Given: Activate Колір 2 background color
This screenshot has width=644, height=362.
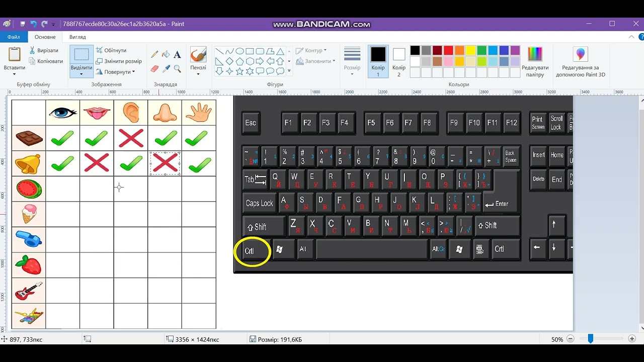Looking at the screenshot, I should click(399, 61).
